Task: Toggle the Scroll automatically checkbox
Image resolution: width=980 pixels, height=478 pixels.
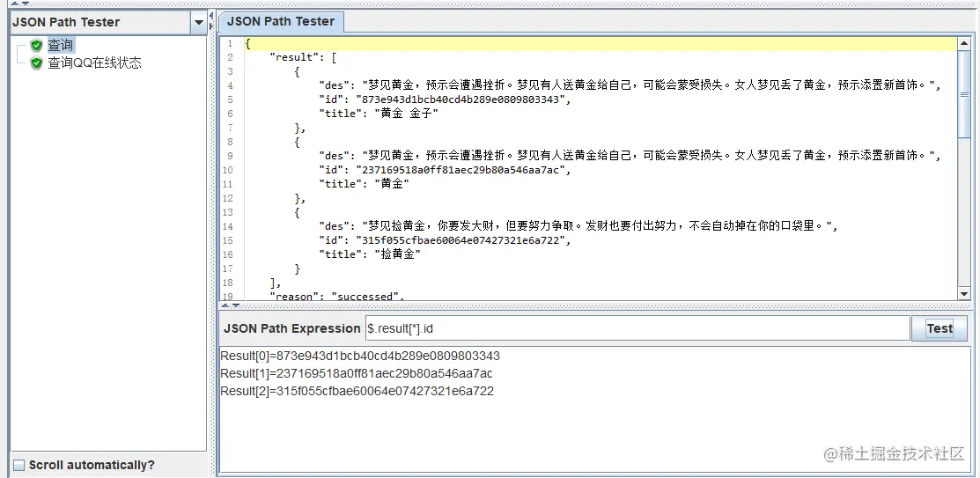Action: [19, 465]
